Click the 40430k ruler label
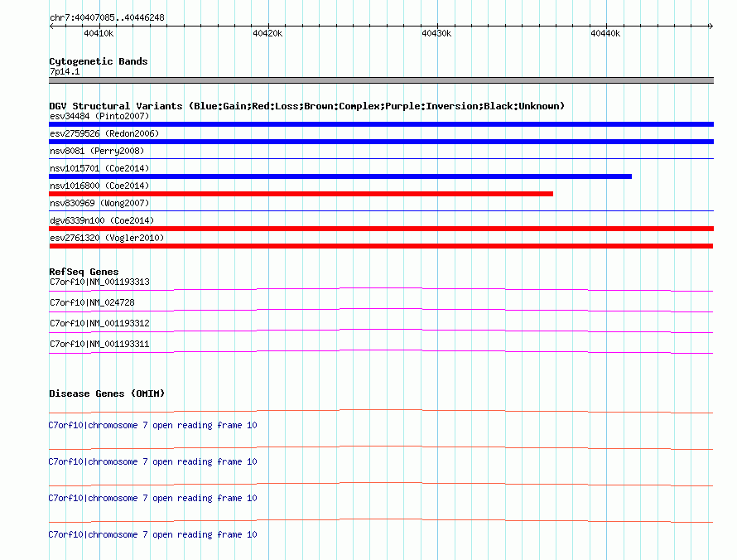Image resolution: width=737 pixels, height=560 pixels. tap(436, 33)
